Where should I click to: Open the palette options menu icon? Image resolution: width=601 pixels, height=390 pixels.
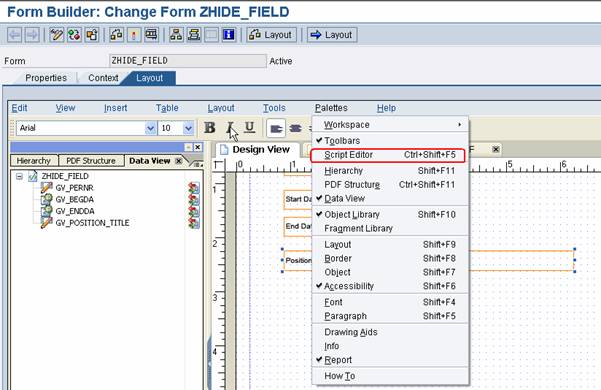197,164
